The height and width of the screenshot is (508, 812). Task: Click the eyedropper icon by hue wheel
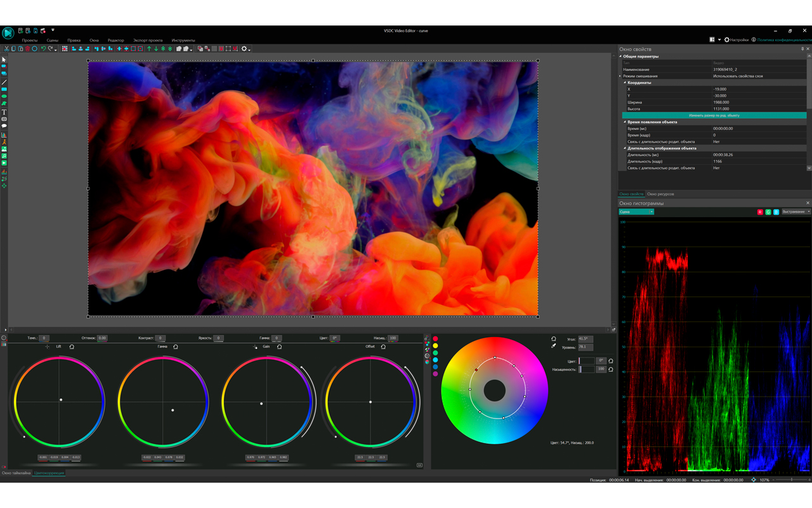(554, 346)
